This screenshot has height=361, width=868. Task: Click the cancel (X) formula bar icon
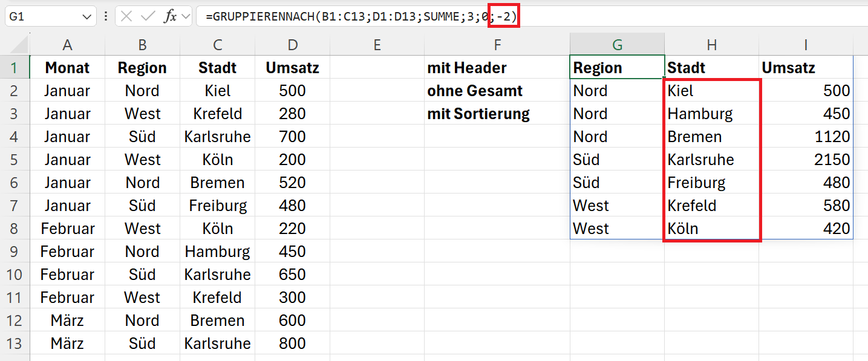tap(126, 16)
